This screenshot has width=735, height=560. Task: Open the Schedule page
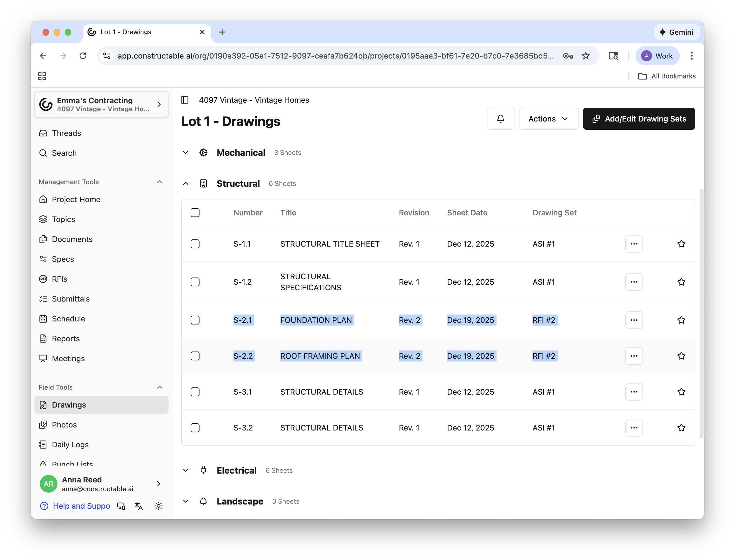(x=101, y=319)
